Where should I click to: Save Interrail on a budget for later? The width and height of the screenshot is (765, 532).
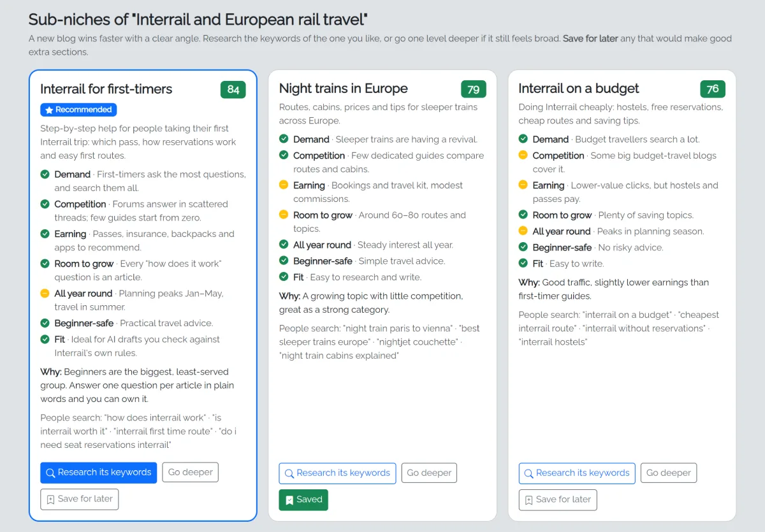558,500
